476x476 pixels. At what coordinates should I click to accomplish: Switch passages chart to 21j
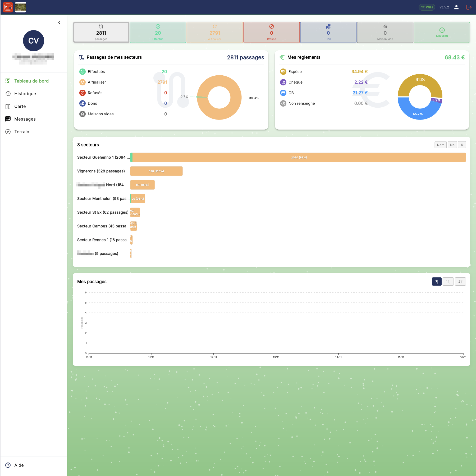click(x=460, y=282)
